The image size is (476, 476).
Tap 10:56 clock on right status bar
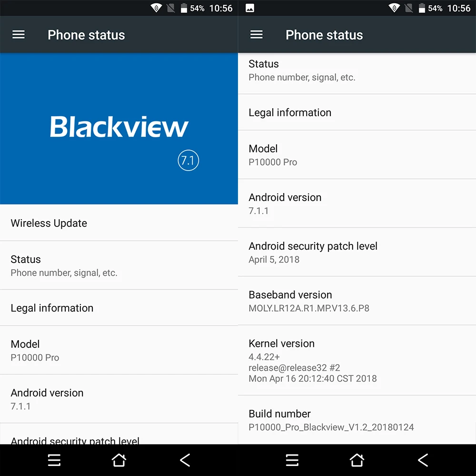[x=459, y=8]
